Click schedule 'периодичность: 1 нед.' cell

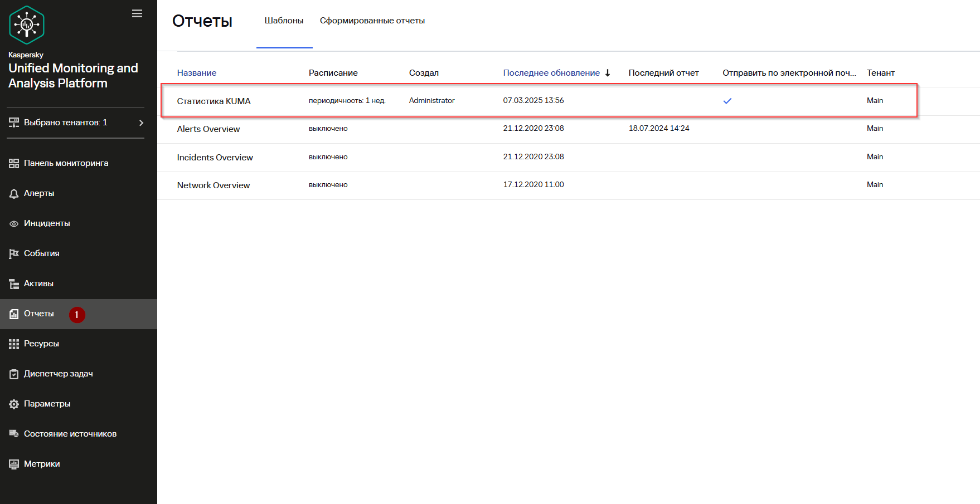point(347,101)
